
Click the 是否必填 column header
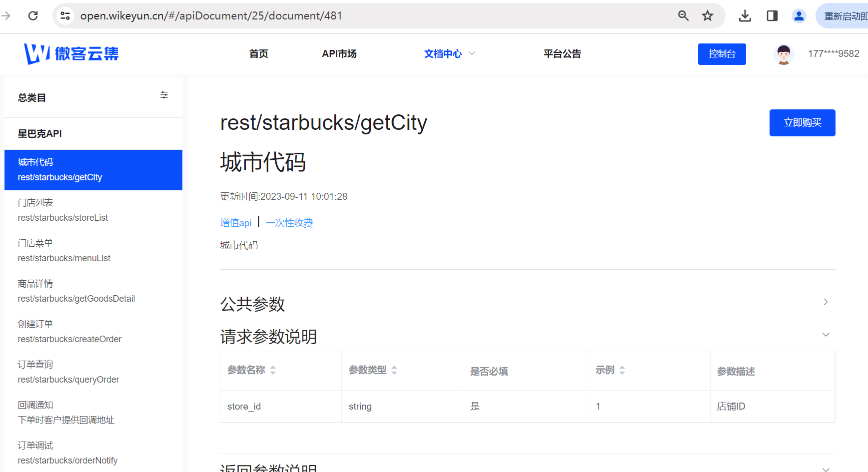pos(526,371)
